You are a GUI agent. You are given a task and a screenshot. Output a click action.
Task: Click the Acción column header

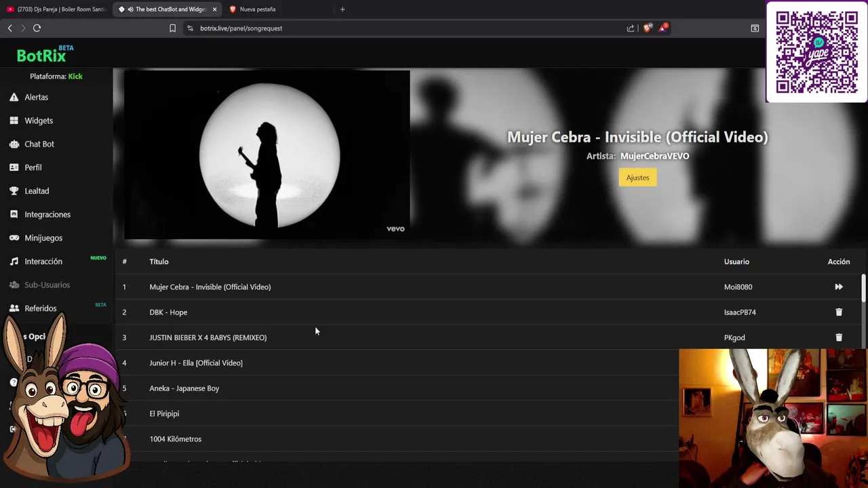pos(839,262)
